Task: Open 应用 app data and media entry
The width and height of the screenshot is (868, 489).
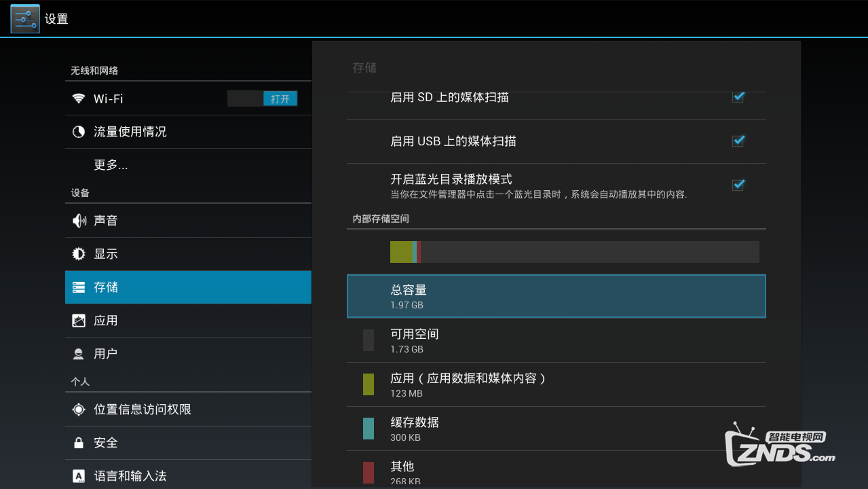Action: coord(556,384)
